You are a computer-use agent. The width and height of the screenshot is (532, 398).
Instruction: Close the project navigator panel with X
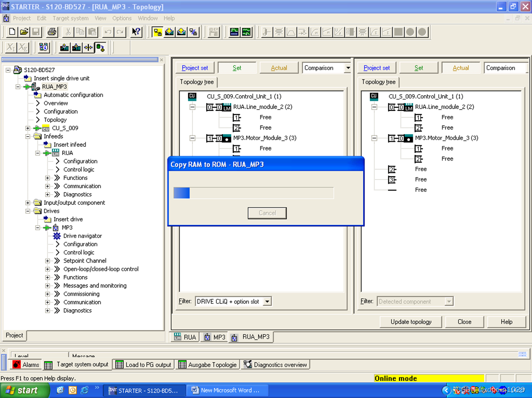[162, 60]
